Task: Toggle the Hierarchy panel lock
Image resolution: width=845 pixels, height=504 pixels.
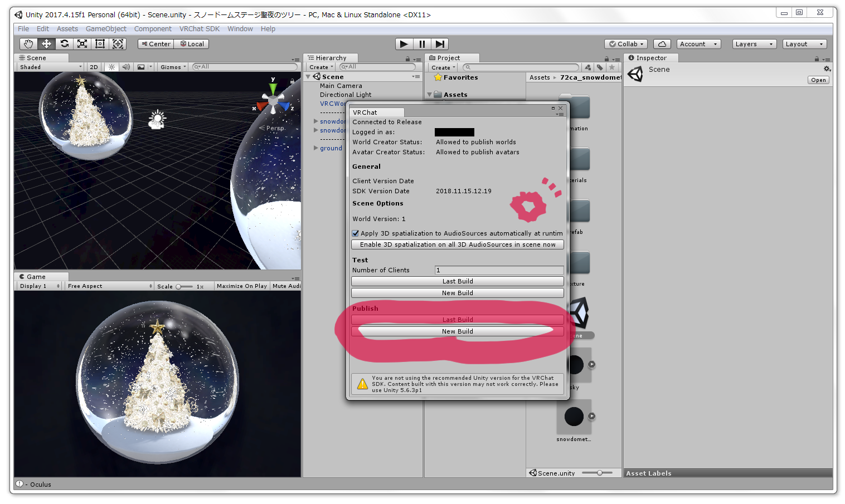Action: coord(407,58)
